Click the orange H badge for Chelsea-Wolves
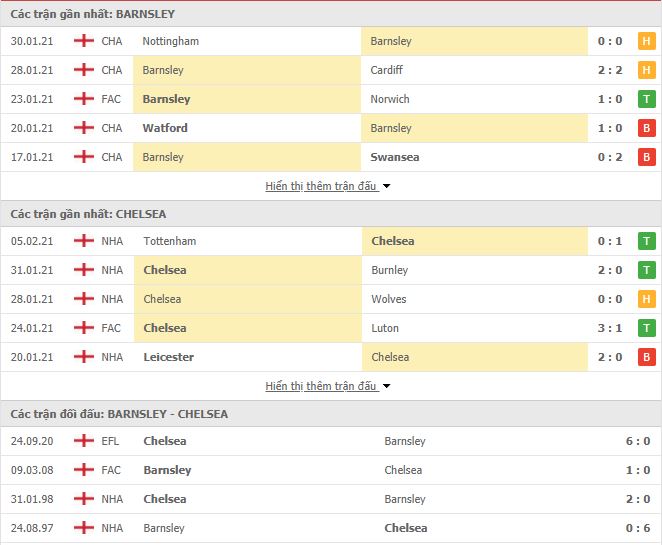 pos(646,299)
